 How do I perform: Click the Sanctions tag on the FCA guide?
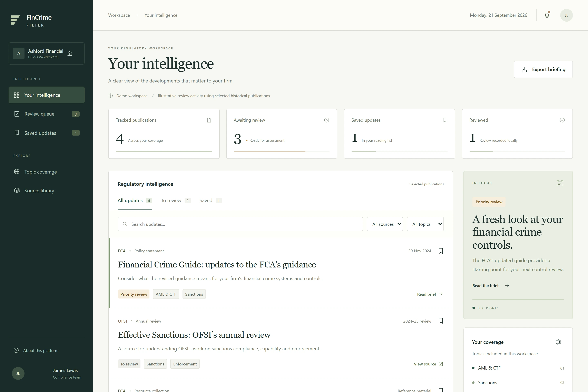click(194, 294)
